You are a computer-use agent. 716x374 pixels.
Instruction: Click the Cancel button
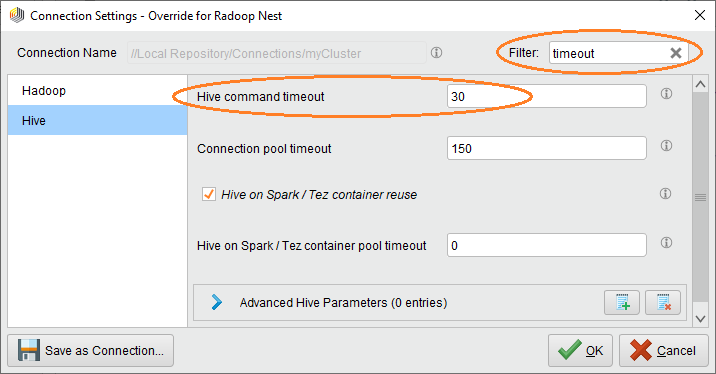[x=663, y=351]
